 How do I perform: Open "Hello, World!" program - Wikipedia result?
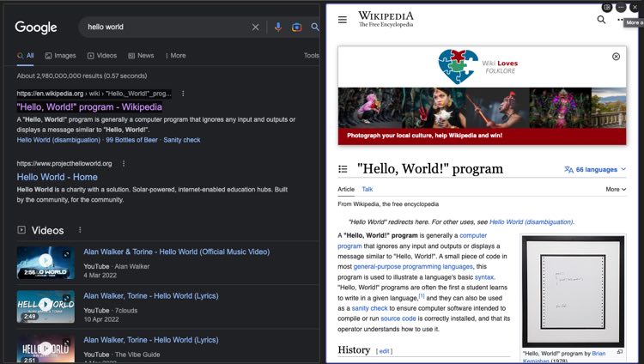89,107
